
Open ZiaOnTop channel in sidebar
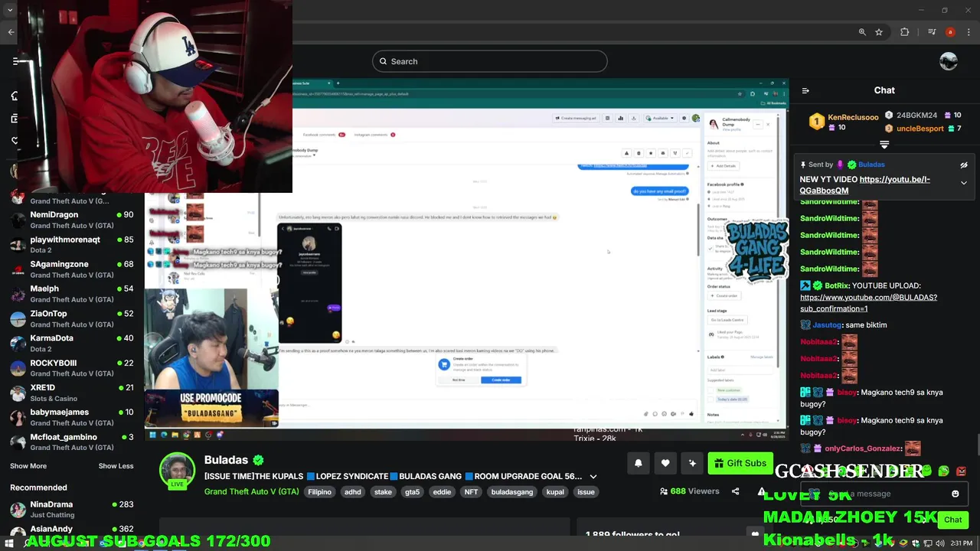click(x=72, y=319)
